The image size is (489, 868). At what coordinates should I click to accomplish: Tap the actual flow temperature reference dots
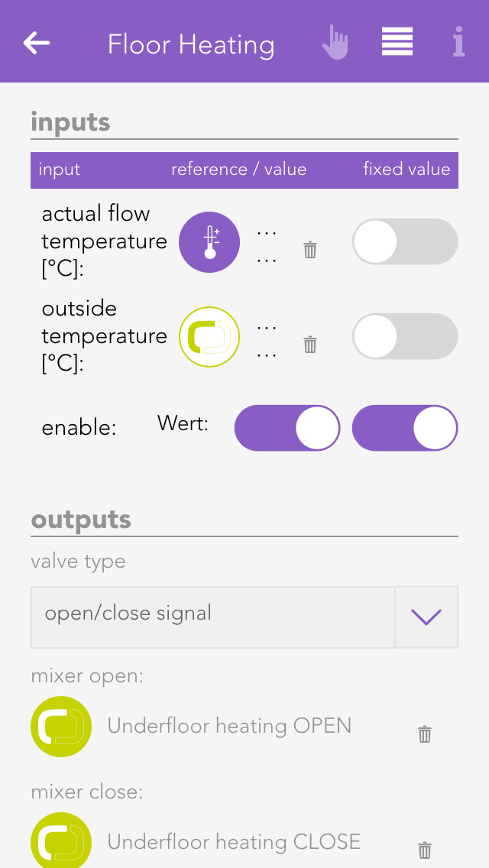(267, 245)
